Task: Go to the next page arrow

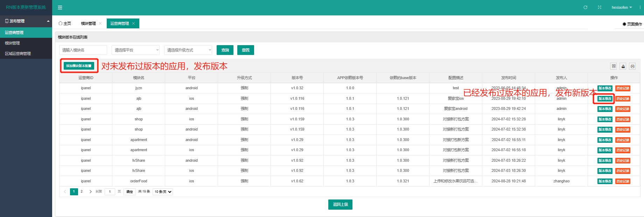Action: 90,192
